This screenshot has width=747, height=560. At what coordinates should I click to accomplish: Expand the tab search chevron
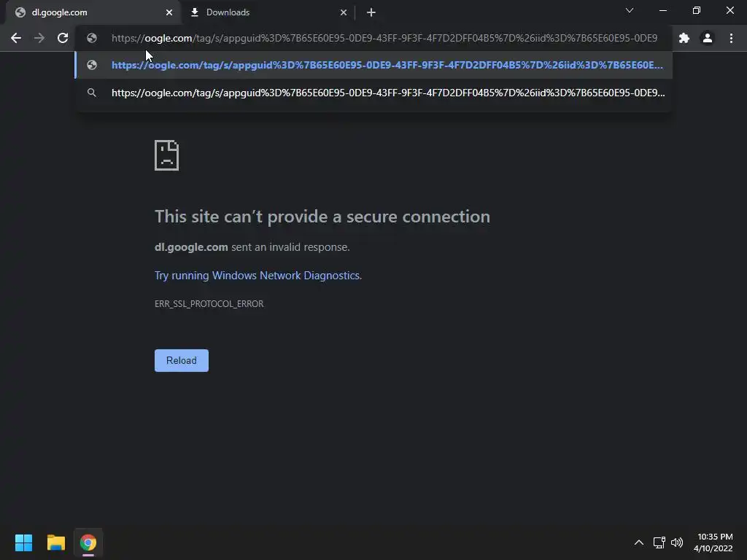point(630,11)
